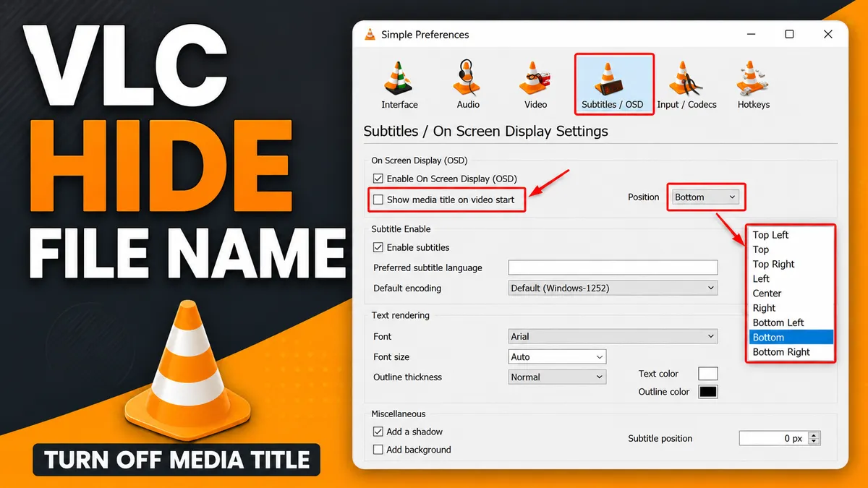Open the Hotkeys preferences category

tap(754, 84)
